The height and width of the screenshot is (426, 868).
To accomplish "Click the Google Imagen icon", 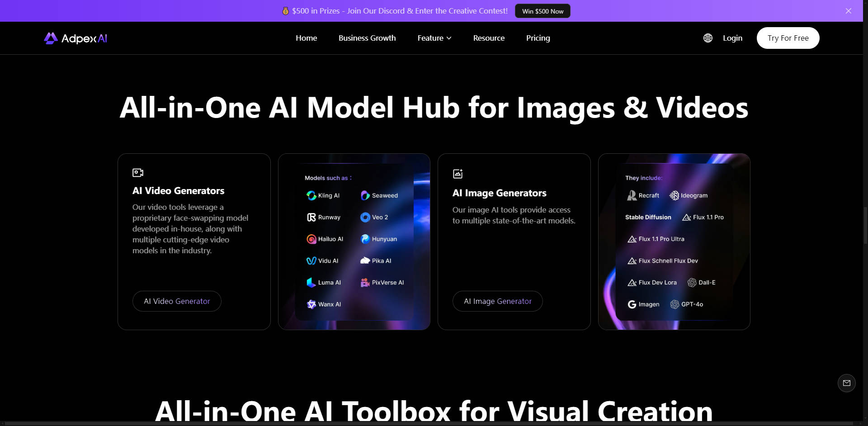I will (x=632, y=304).
